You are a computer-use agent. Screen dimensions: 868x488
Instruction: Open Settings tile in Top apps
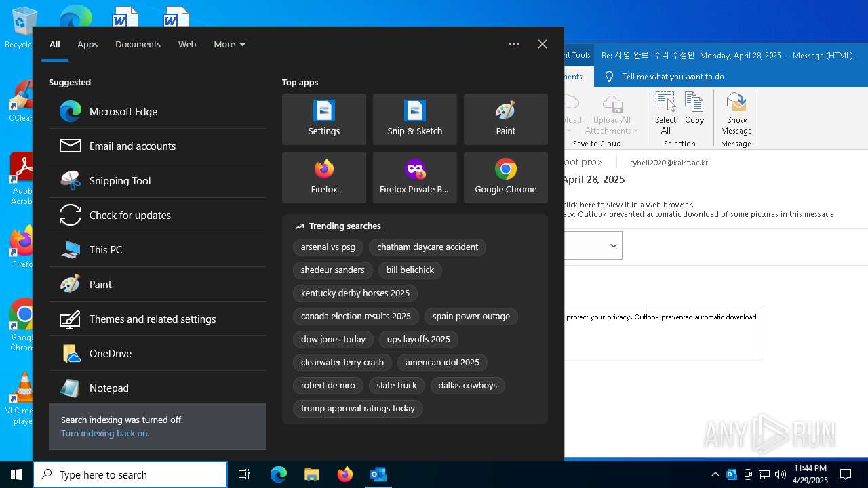pos(324,119)
